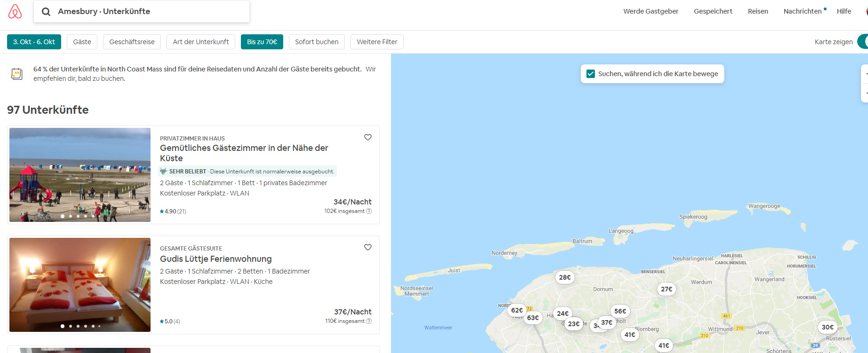Open price info icon next to 110€ insgesamt
The height and width of the screenshot is (353, 868).
[369, 321]
